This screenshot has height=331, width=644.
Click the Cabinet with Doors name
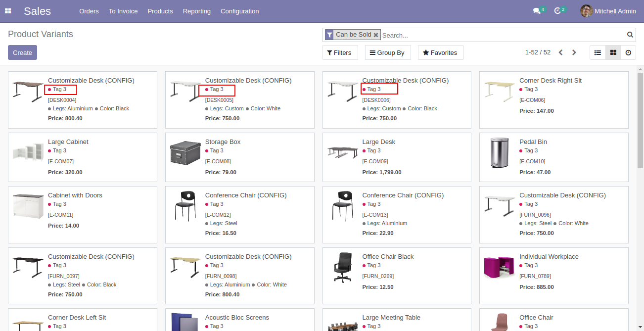coord(75,195)
